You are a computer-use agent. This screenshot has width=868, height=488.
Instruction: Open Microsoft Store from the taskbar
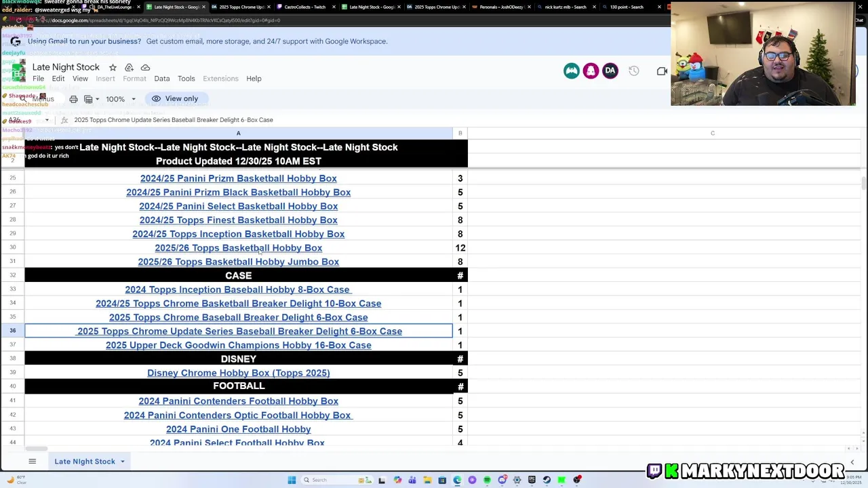click(442, 480)
